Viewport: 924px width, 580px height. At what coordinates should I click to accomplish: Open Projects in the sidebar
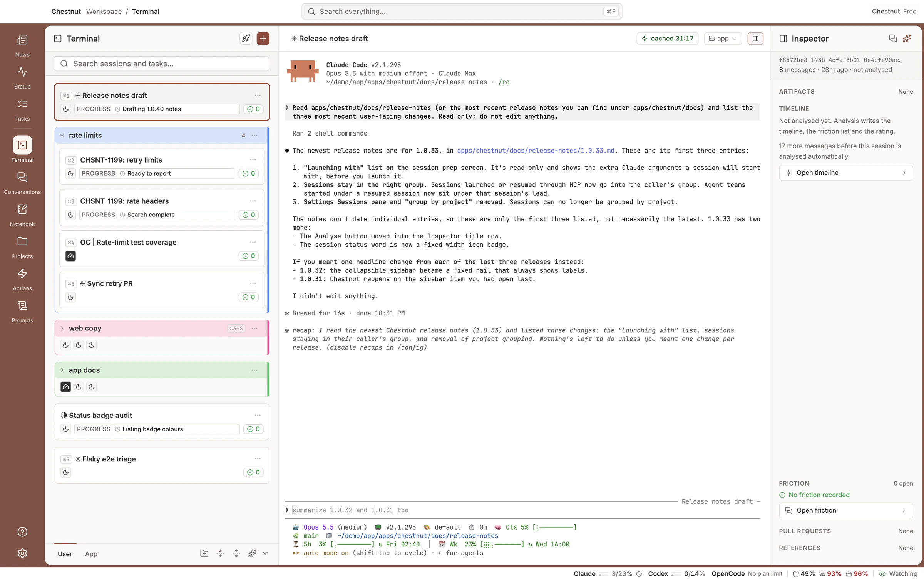[x=22, y=248]
